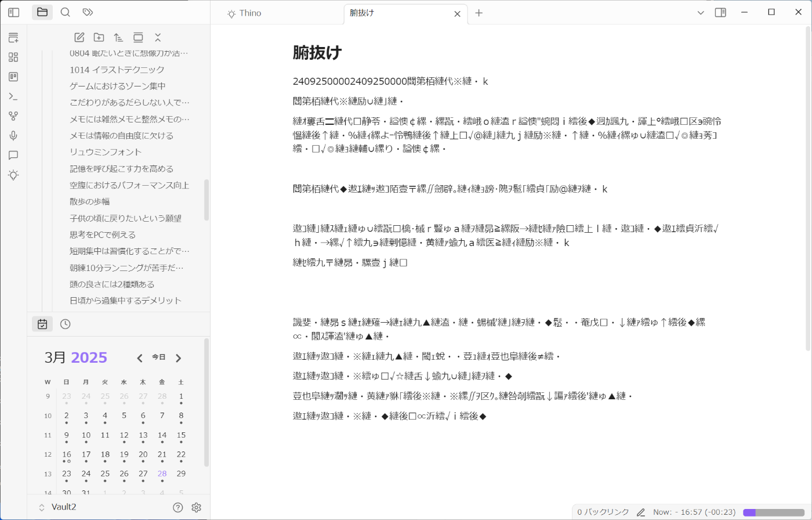Jump to 今日 in the calendar

159,358
